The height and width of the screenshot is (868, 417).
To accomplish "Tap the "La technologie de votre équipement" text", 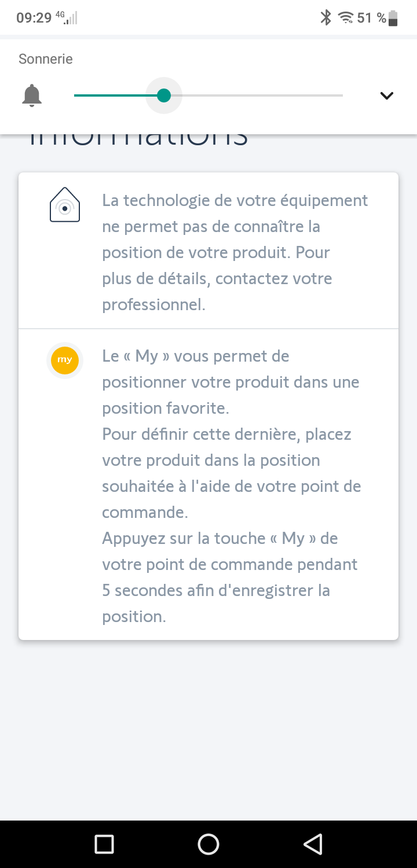I will (235, 200).
